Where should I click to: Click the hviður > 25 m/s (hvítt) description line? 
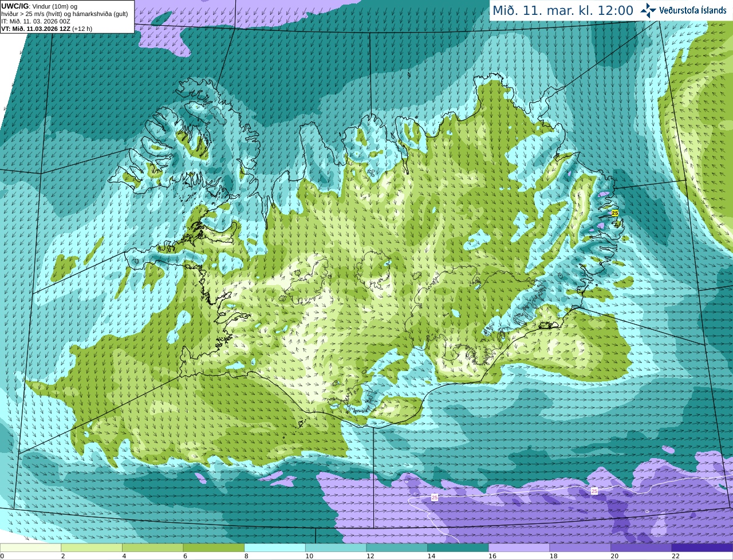point(64,14)
